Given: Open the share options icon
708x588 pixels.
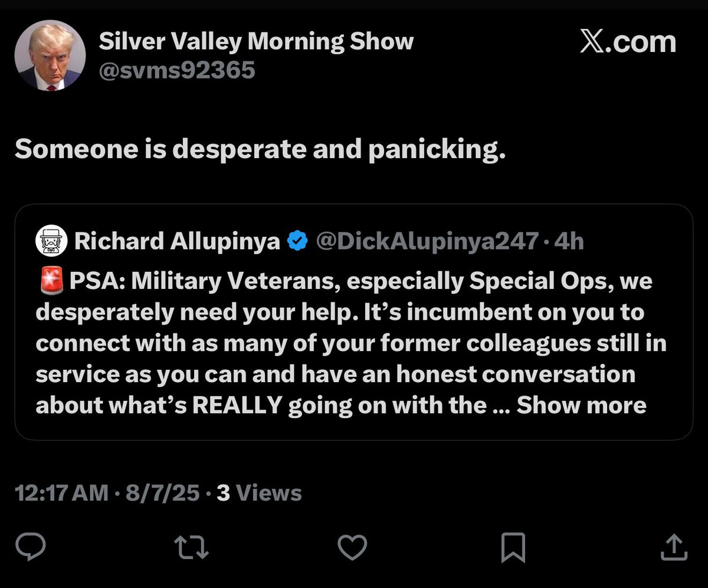Looking at the screenshot, I should 673,547.
